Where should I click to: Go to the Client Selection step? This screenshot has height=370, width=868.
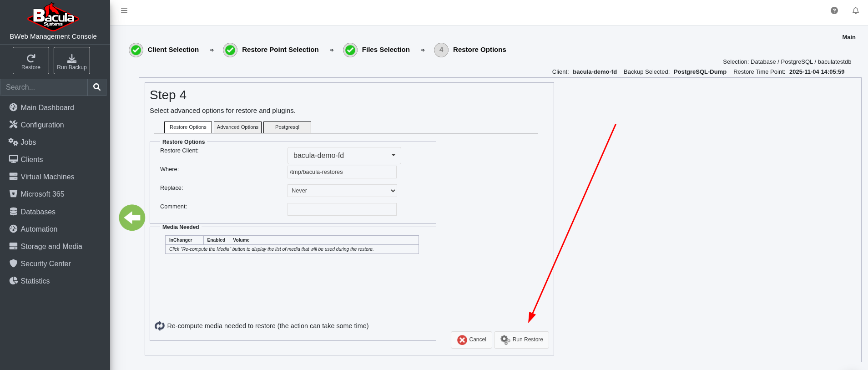(x=173, y=50)
